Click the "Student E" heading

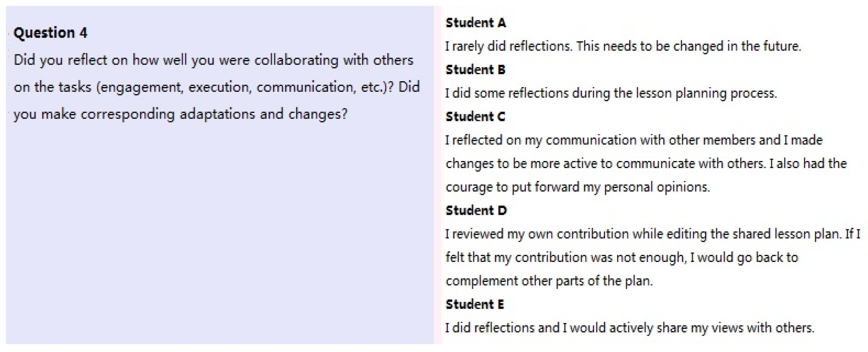pyautogui.click(x=474, y=305)
